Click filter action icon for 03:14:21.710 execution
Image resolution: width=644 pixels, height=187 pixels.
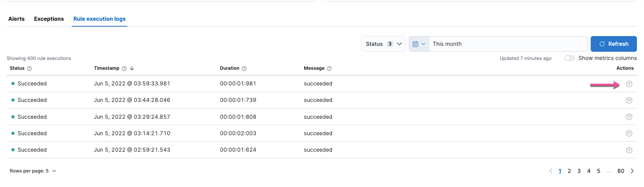[629, 133]
